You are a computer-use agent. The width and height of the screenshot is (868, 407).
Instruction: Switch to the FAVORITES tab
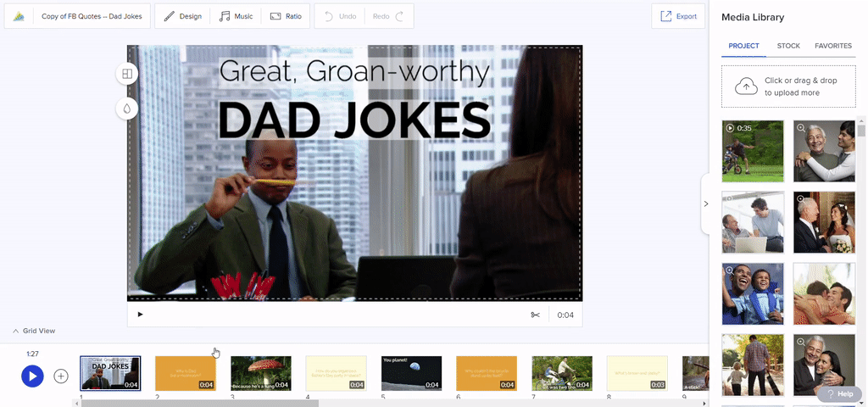coord(832,46)
